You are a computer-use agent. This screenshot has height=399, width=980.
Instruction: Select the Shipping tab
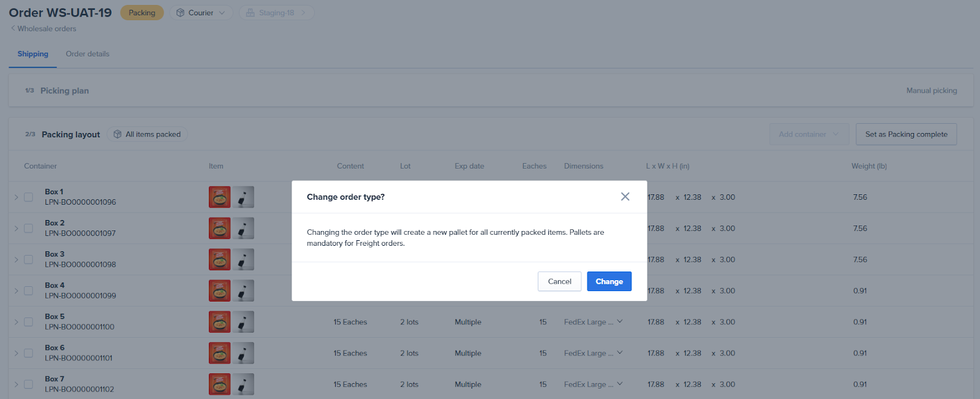click(32, 54)
